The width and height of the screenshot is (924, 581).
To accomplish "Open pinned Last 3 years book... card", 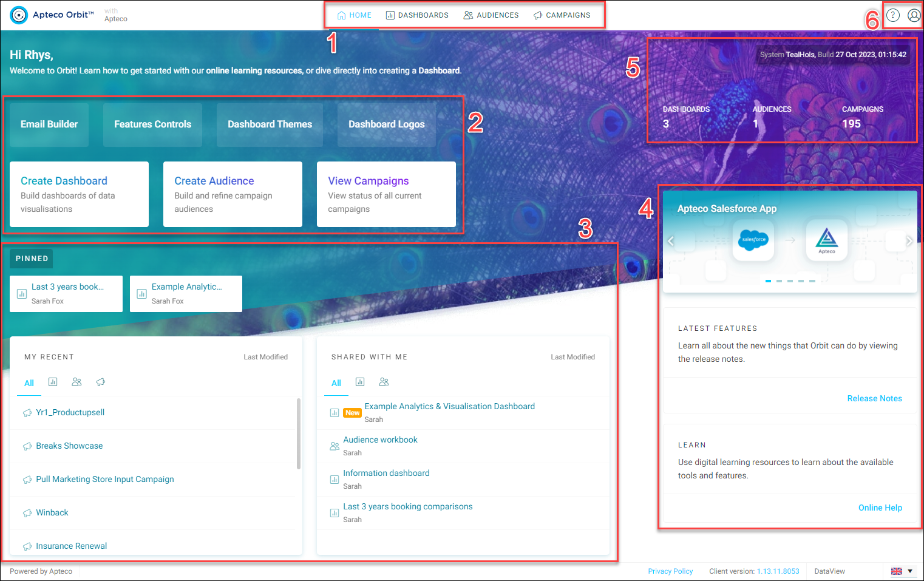I will (x=66, y=294).
